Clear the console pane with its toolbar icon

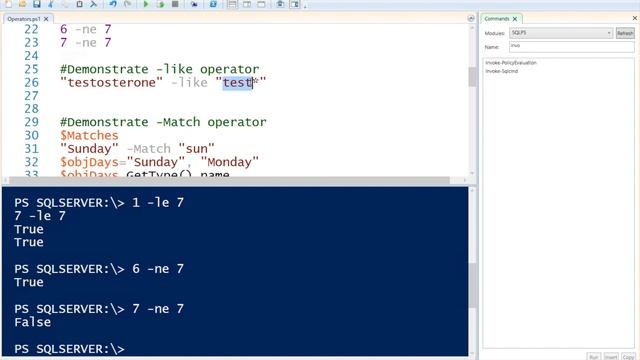93,4
